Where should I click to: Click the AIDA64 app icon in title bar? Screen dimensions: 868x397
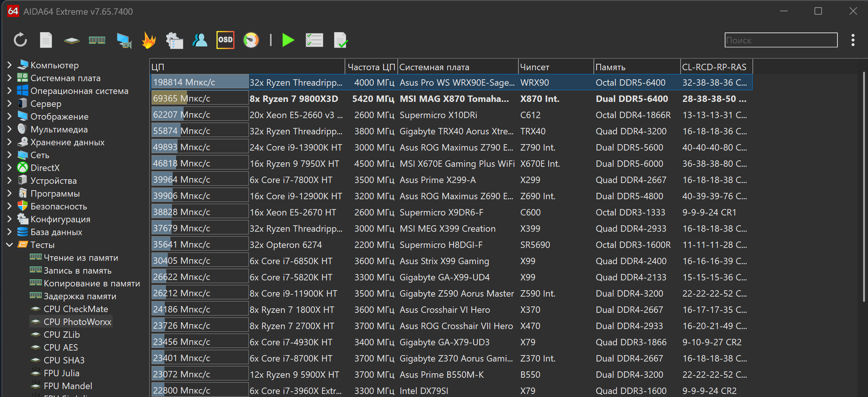pyautogui.click(x=13, y=11)
